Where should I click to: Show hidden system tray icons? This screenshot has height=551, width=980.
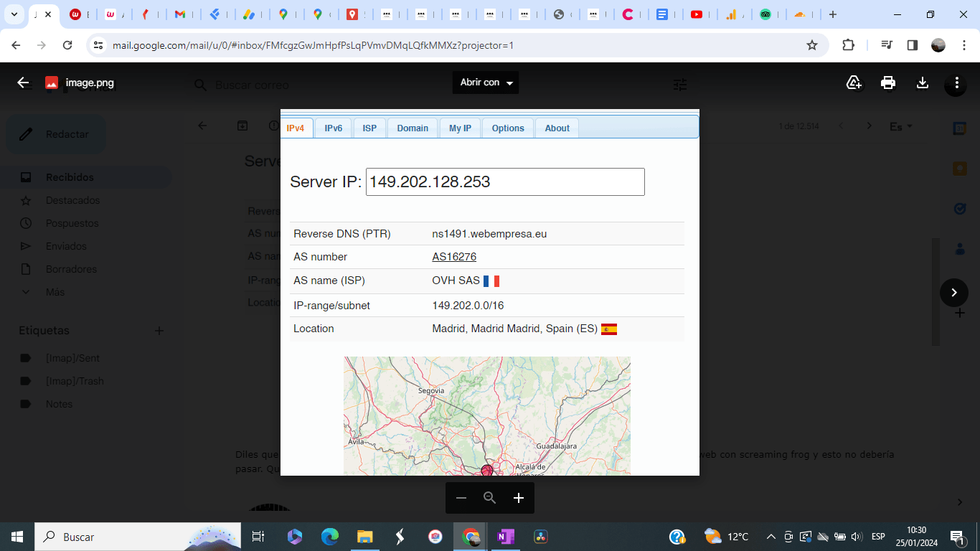pyautogui.click(x=771, y=537)
